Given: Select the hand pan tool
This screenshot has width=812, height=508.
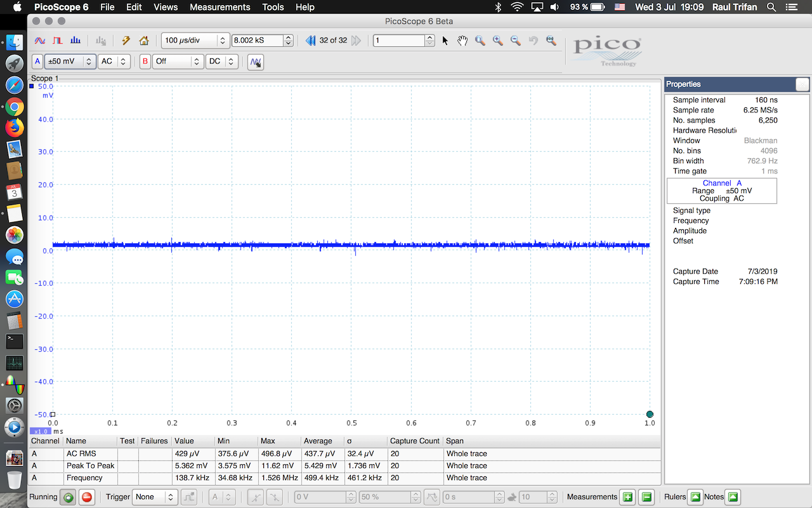Looking at the screenshot, I should coord(462,41).
